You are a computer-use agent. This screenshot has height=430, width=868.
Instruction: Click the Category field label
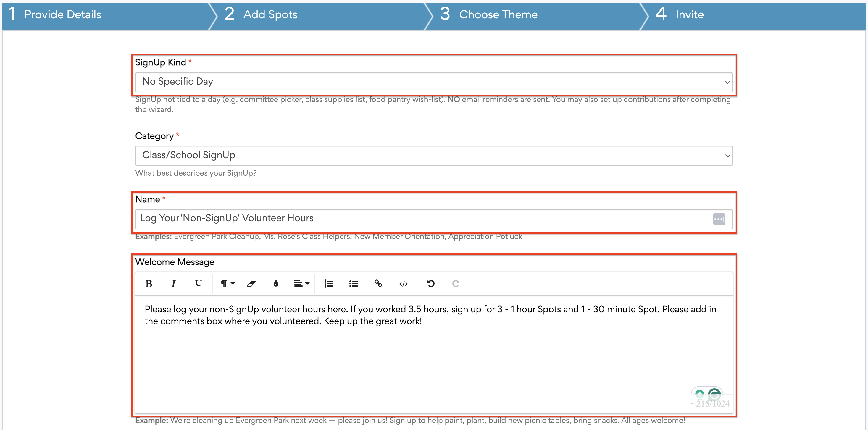point(154,136)
